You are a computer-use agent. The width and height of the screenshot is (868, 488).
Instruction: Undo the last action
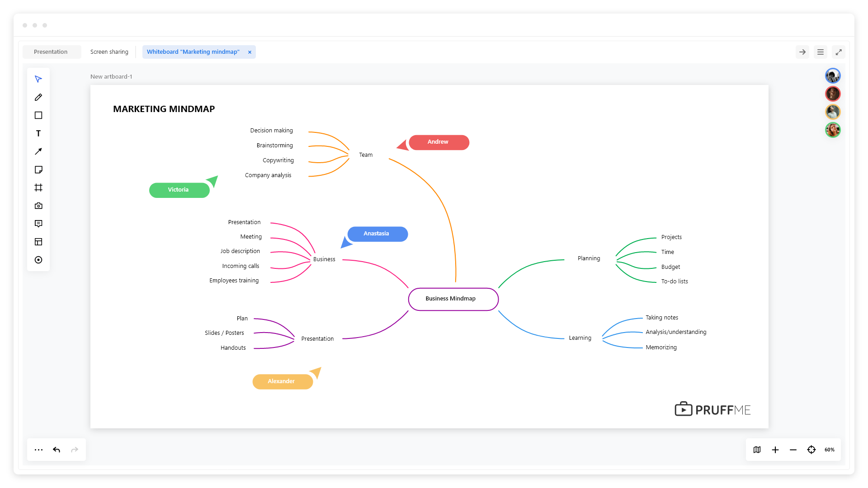pyautogui.click(x=57, y=450)
